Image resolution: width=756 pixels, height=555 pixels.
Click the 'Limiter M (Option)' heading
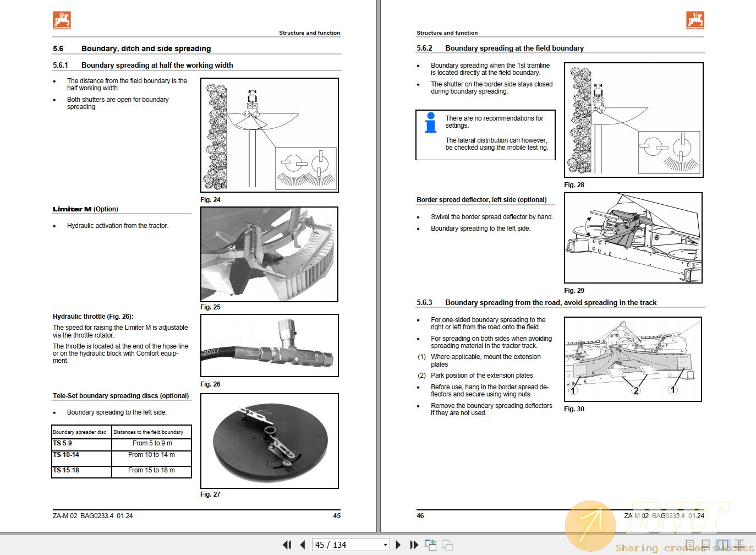pos(85,209)
